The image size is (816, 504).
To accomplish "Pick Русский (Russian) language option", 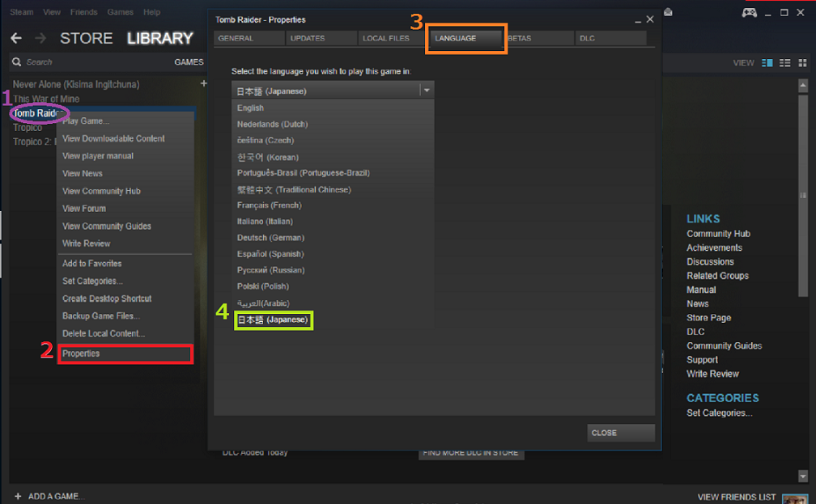I will 333,270.
